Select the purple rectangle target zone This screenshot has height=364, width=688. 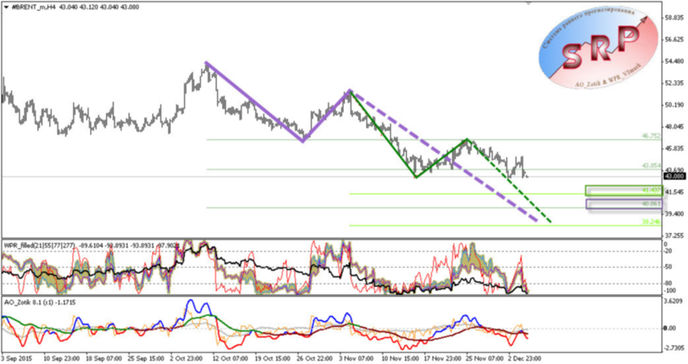[624, 204]
